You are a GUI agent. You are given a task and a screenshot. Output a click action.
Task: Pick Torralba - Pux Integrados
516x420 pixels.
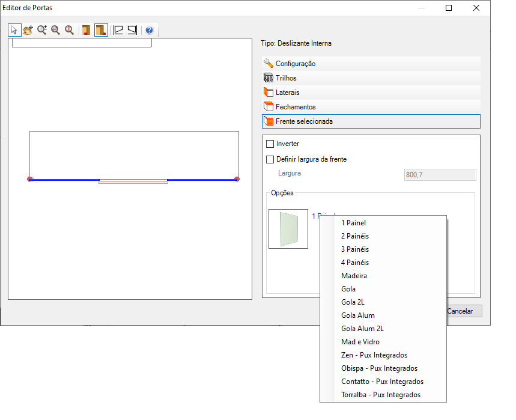383,395
